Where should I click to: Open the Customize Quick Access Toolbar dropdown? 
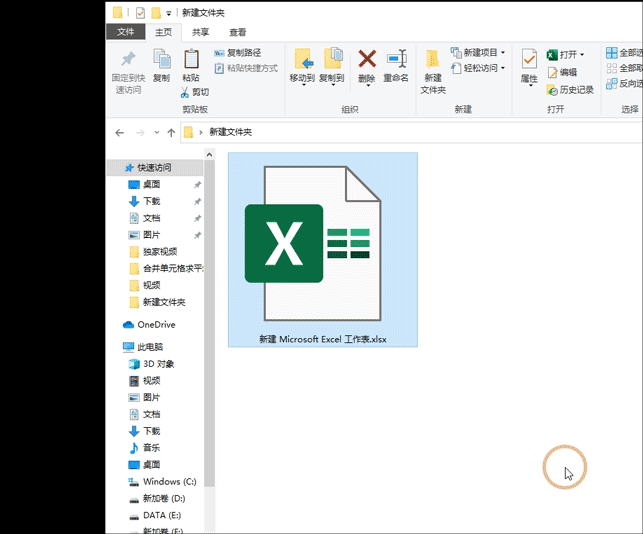coord(169,14)
